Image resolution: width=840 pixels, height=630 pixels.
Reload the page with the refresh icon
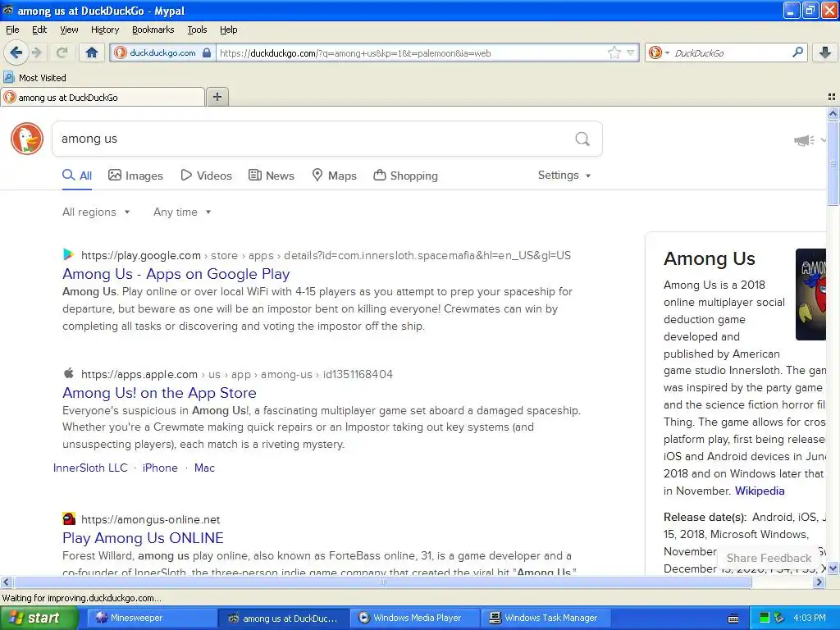tap(62, 52)
